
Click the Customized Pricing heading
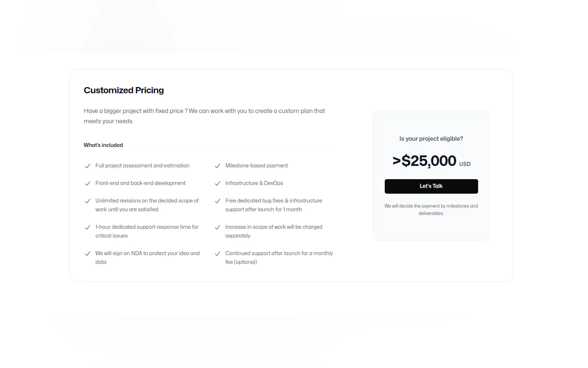point(124,90)
